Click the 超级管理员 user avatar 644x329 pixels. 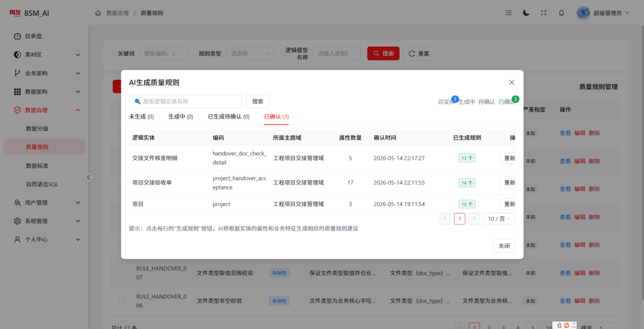click(x=584, y=13)
